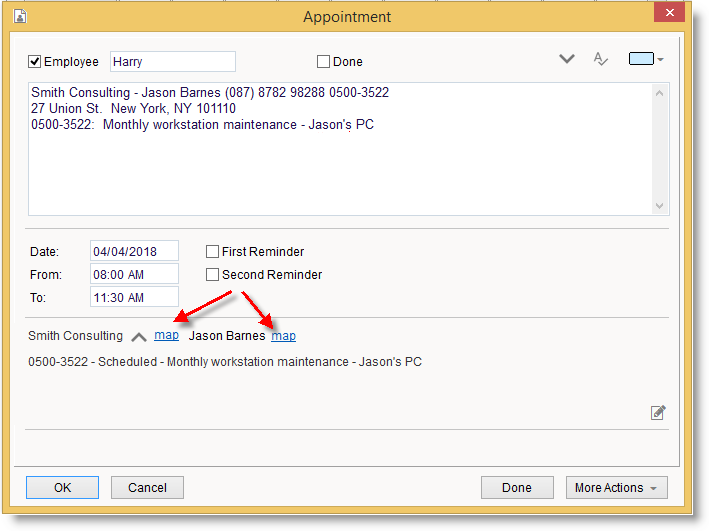
Task: Open the label color dropdown arrow
Action: (x=661, y=60)
